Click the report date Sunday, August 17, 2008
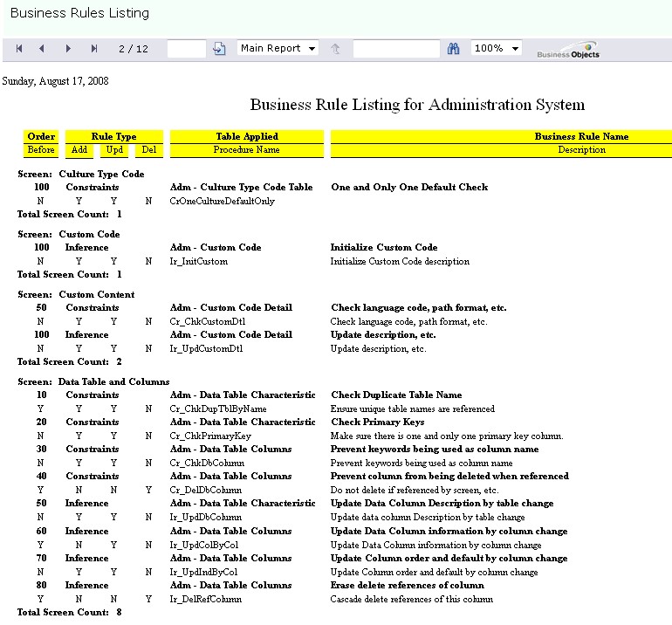Viewport: 672px width, 625px height. pyautogui.click(x=55, y=81)
